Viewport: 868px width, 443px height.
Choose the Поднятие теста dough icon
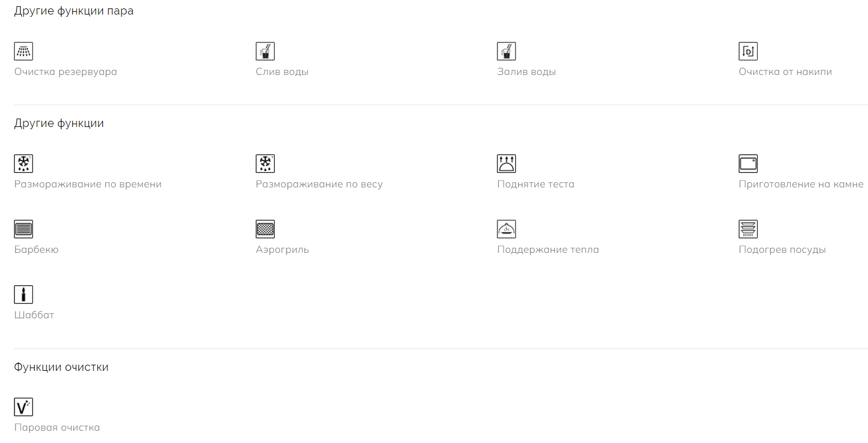[x=506, y=164]
